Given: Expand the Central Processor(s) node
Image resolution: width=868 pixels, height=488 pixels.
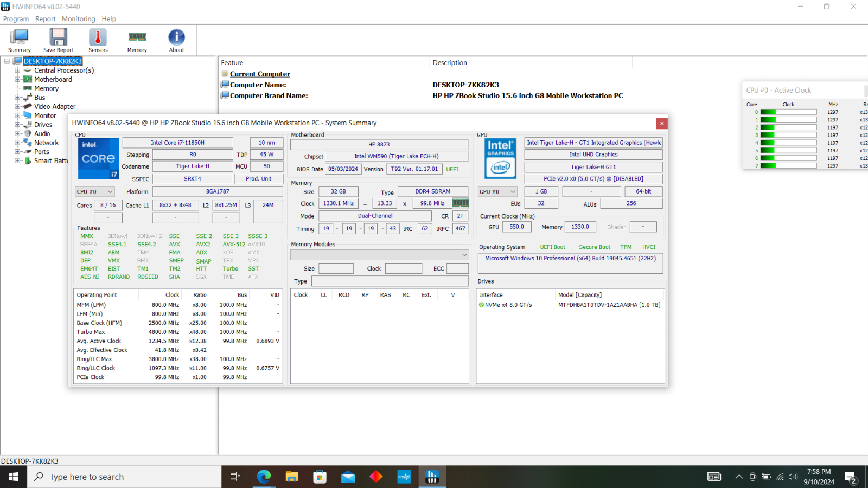Looking at the screenshot, I should (x=17, y=70).
